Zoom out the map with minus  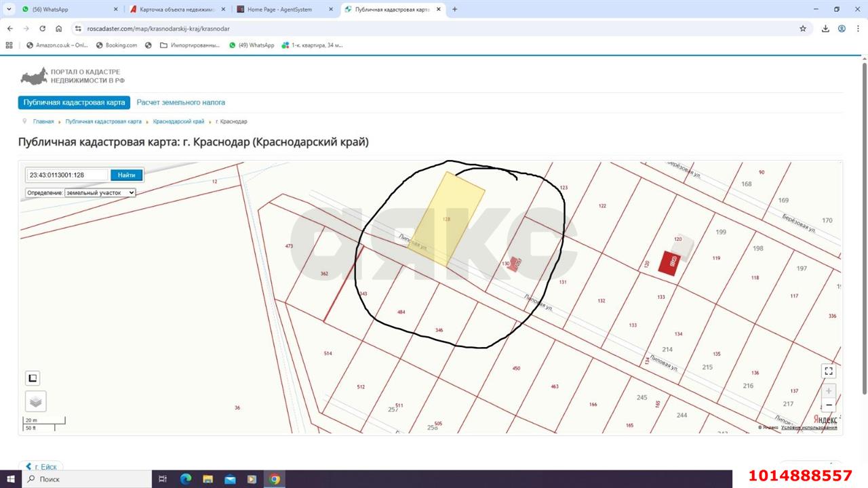click(828, 405)
